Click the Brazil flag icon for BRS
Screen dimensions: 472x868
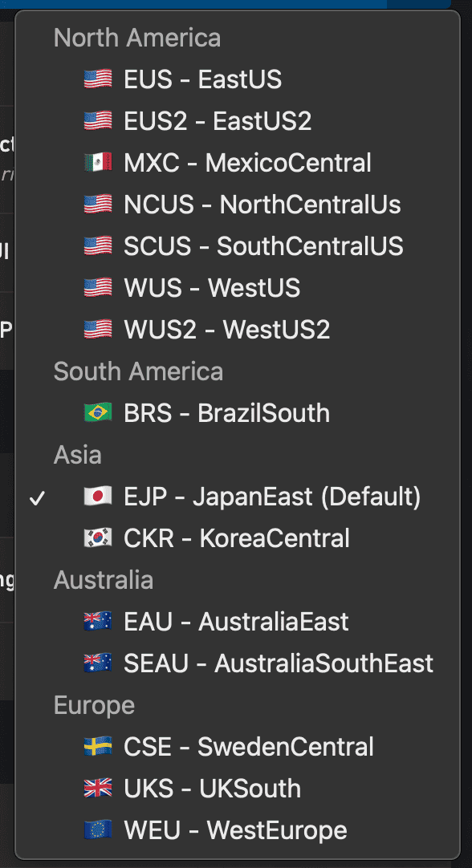98,413
